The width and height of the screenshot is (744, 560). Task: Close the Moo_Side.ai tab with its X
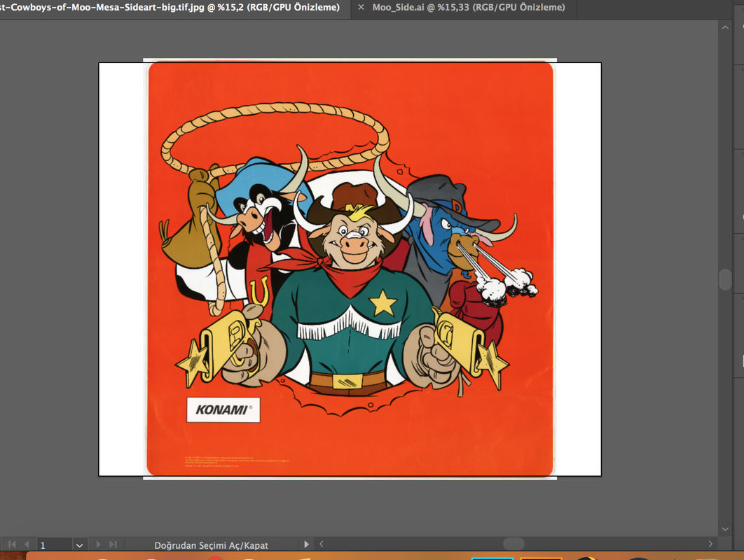point(361,7)
